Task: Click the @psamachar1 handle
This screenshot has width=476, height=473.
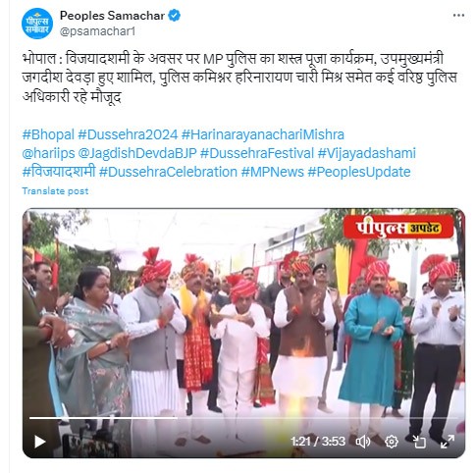Action: pos(97,31)
